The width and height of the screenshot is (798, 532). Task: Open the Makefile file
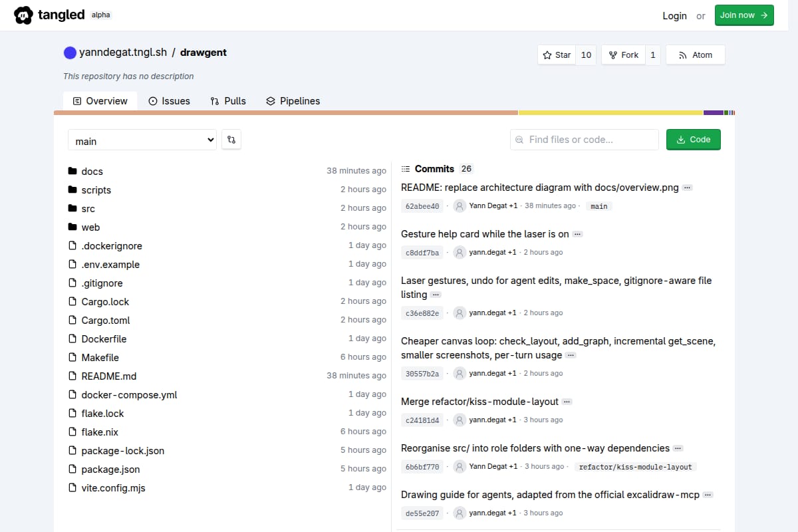tap(100, 357)
